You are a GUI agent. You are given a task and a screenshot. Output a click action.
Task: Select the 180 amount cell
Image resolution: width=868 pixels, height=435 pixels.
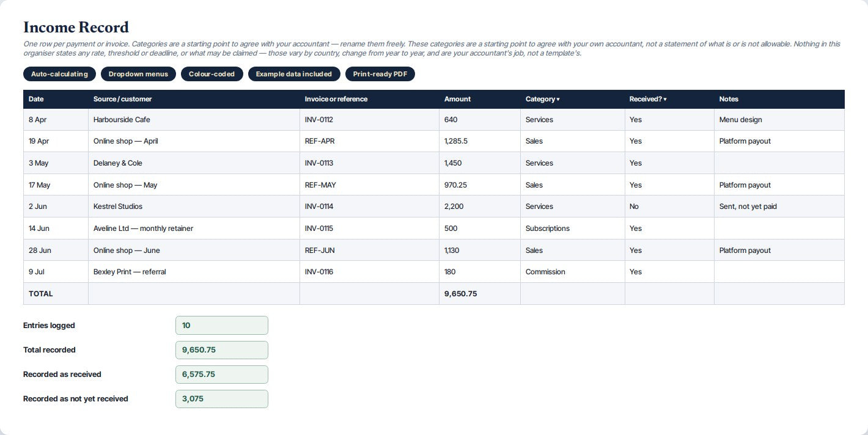[x=479, y=272]
